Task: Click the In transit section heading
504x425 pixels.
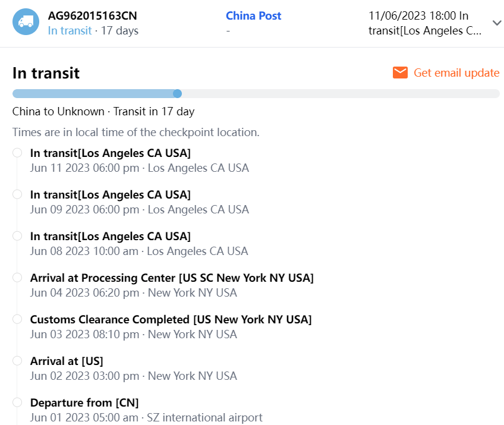Action: point(46,73)
